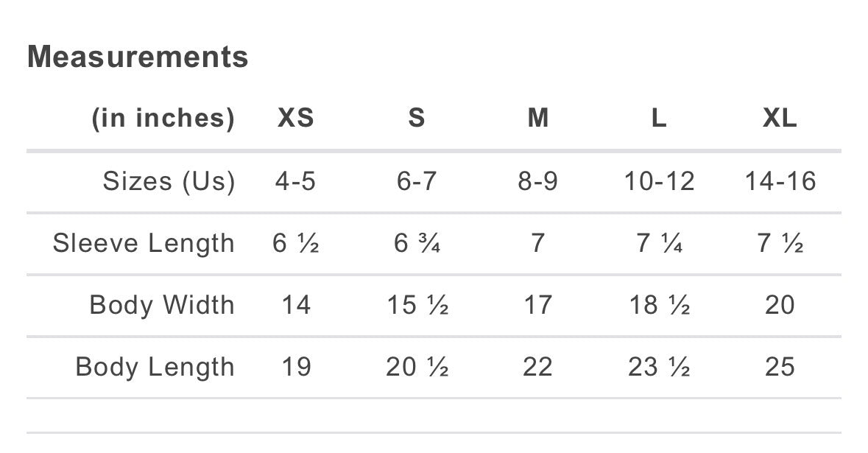
Task: Select the 14-16 size cell
Action: pos(780,181)
